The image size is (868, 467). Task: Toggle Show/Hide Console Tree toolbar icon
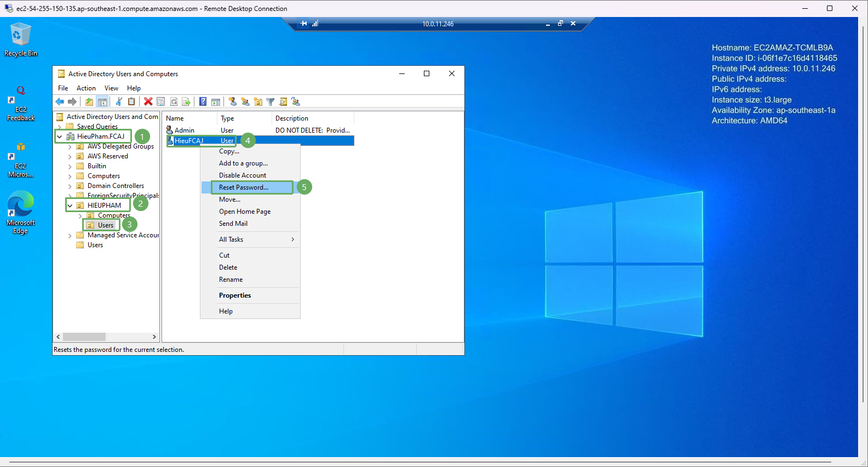(x=102, y=101)
